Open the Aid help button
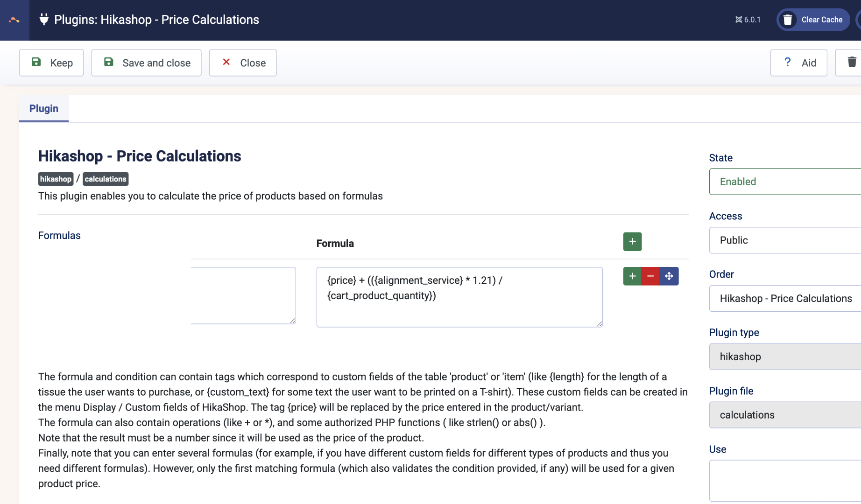 [799, 63]
